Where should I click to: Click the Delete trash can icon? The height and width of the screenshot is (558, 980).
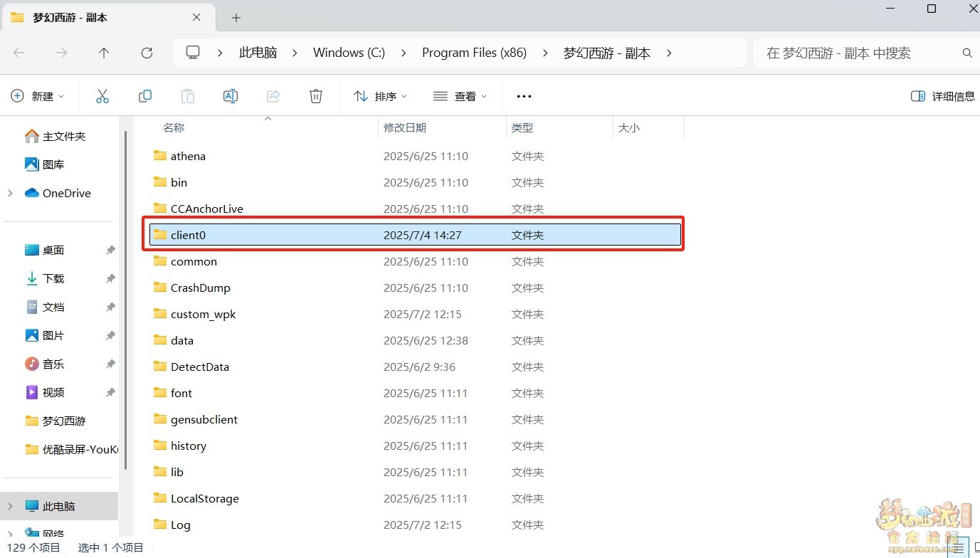[316, 96]
